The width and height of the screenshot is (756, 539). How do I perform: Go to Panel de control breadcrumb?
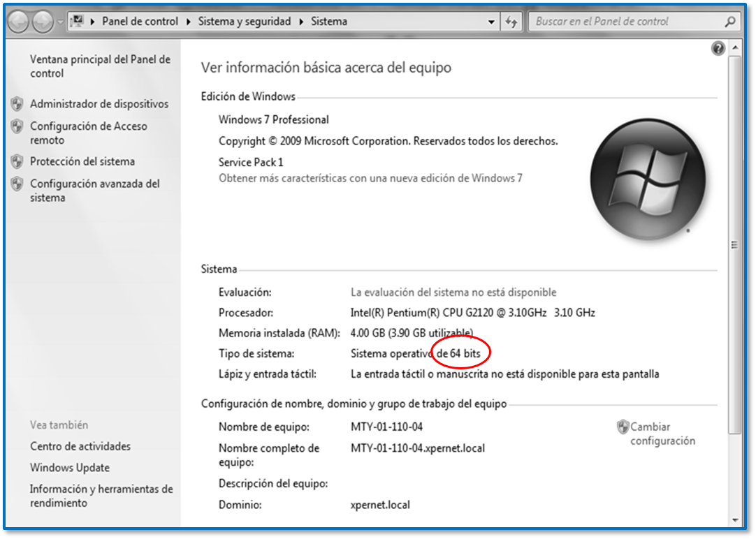click(140, 22)
